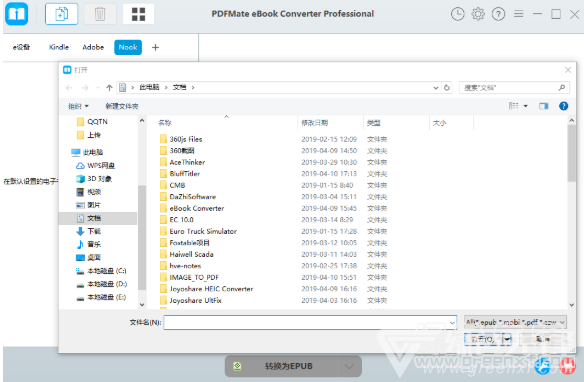Image resolution: width=584 pixels, height=382 pixels.
Task: Select the Adobe tab
Action: 93,47
